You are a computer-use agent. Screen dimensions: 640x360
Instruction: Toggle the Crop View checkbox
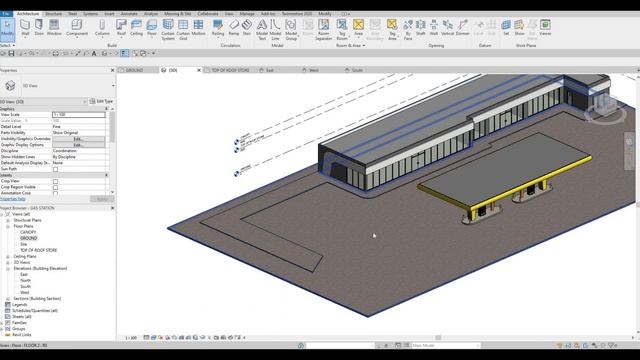pos(56,181)
